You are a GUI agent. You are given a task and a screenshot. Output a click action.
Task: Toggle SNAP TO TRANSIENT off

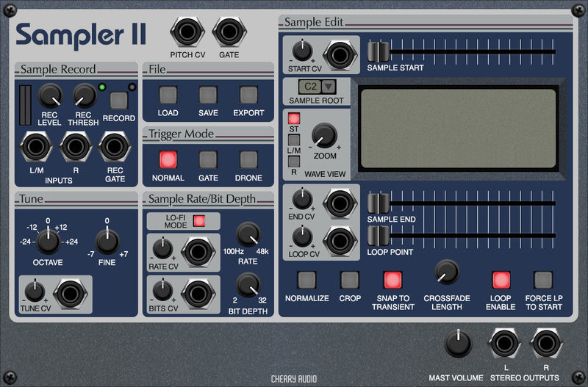click(x=392, y=280)
